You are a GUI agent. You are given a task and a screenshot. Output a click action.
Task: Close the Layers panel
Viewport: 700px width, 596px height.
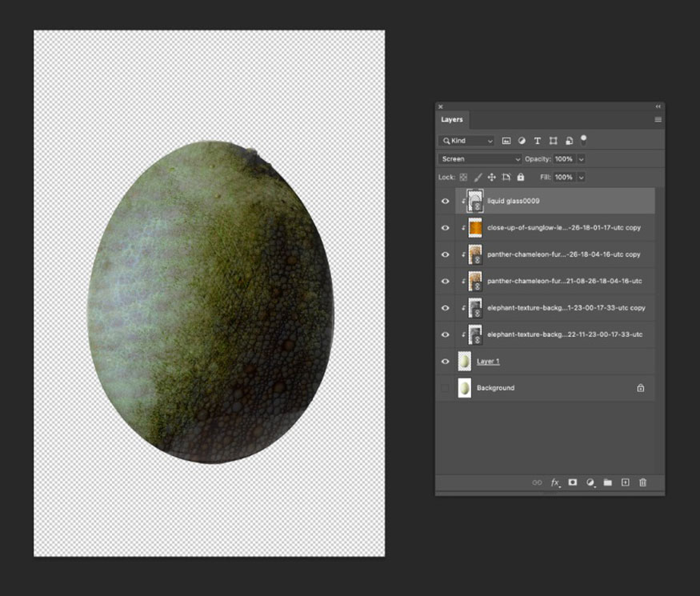(441, 106)
